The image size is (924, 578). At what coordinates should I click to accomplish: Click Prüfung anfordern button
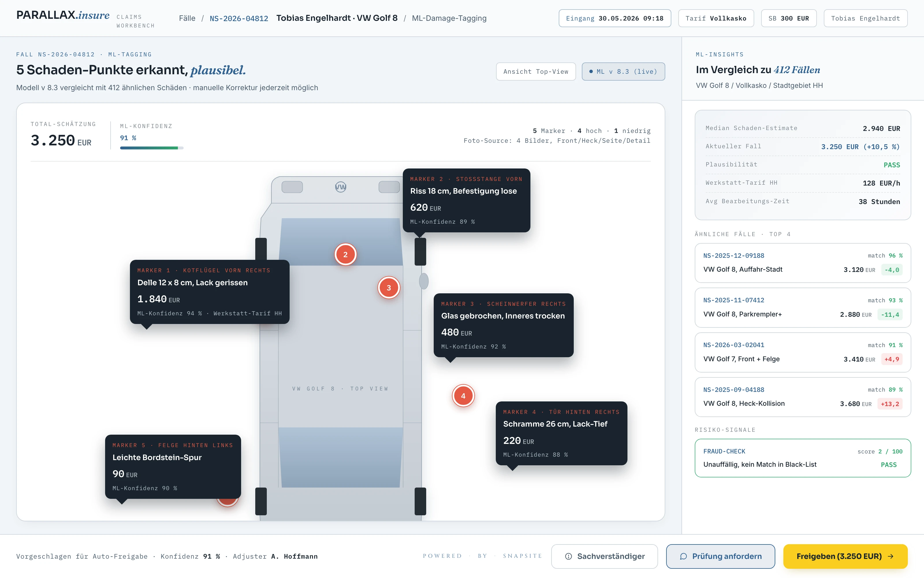click(720, 556)
